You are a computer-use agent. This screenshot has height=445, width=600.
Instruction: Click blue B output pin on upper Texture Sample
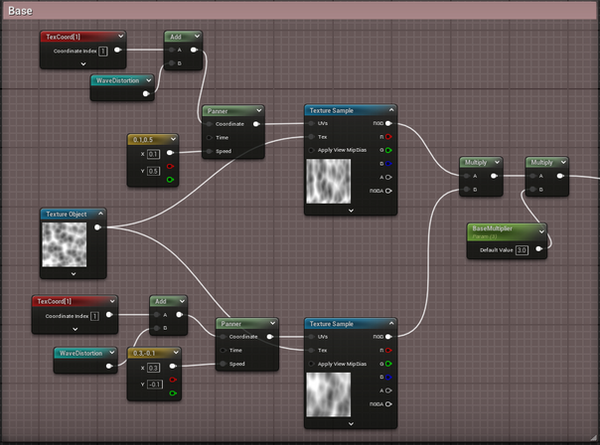coord(389,164)
